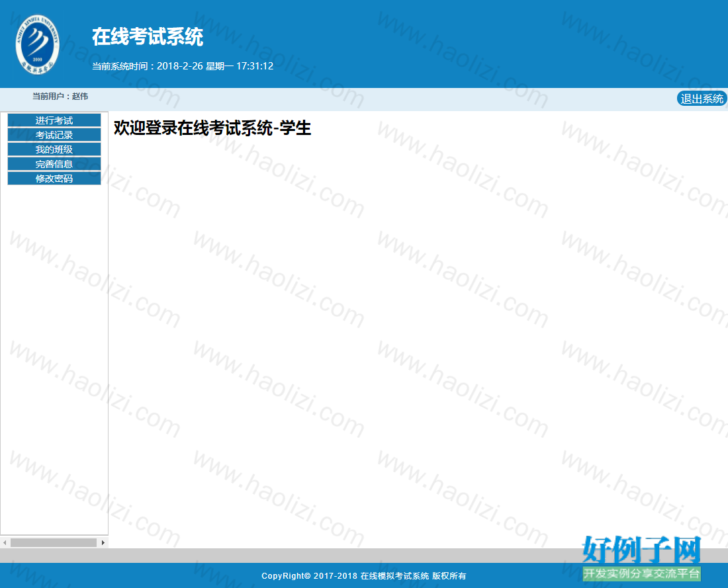728x588 pixels.
Task: Open the 考试记录 menu item
Action: coord(54,134)
